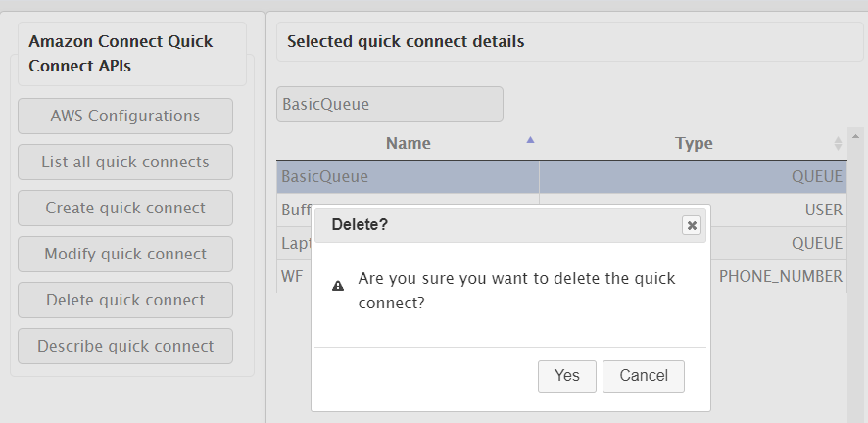Click the Name column header

408,143
